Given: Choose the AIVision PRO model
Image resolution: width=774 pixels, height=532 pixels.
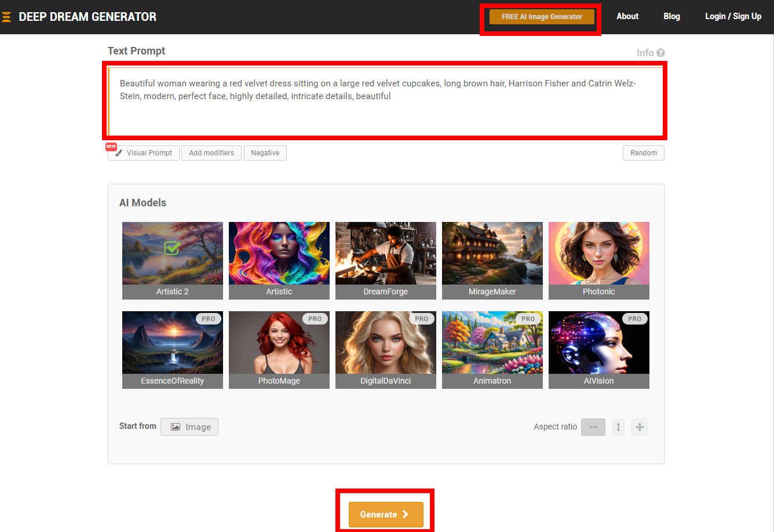Looking at the screenshot, I should pyautogui.click(x=599, y=349).
